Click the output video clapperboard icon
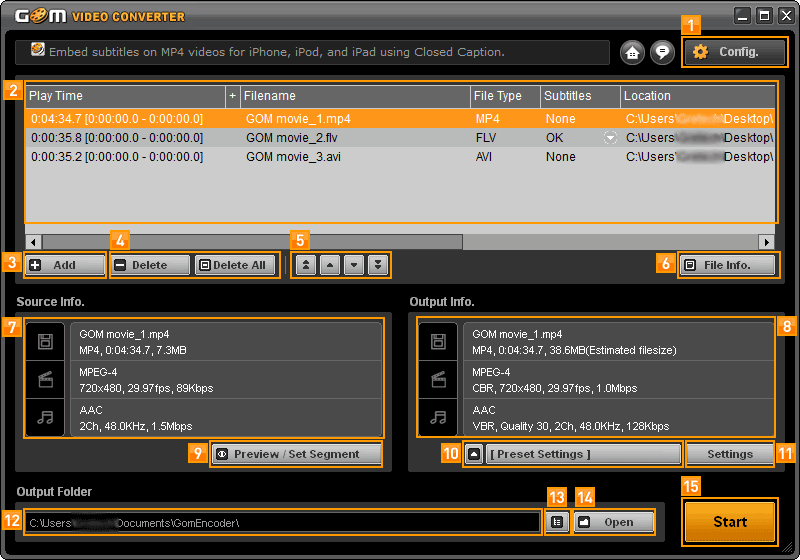The image size is (800, 560). pos(438,379)
